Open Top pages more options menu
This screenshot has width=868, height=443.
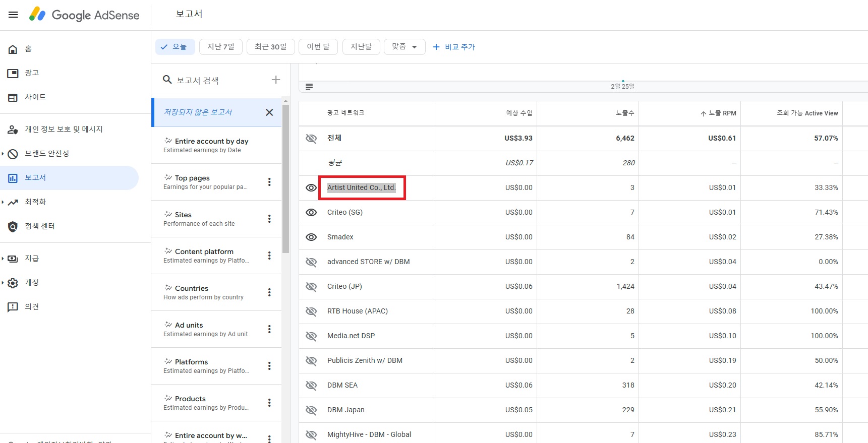click(269, 182)
